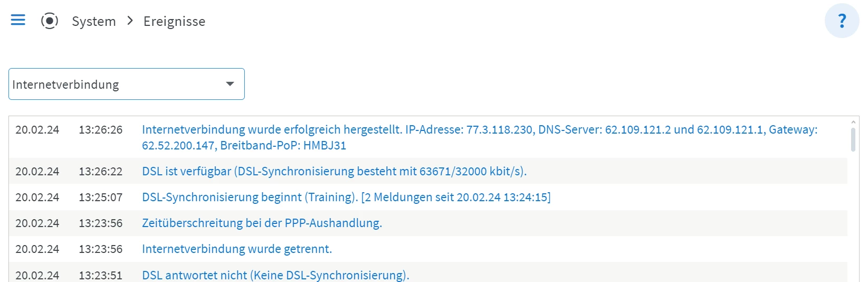Select the DSL antwortet nicht event

coord(275,275)
